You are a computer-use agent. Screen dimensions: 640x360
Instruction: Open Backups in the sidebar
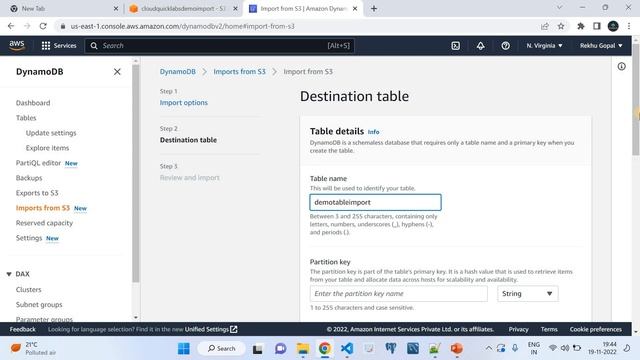click(29, 178)
